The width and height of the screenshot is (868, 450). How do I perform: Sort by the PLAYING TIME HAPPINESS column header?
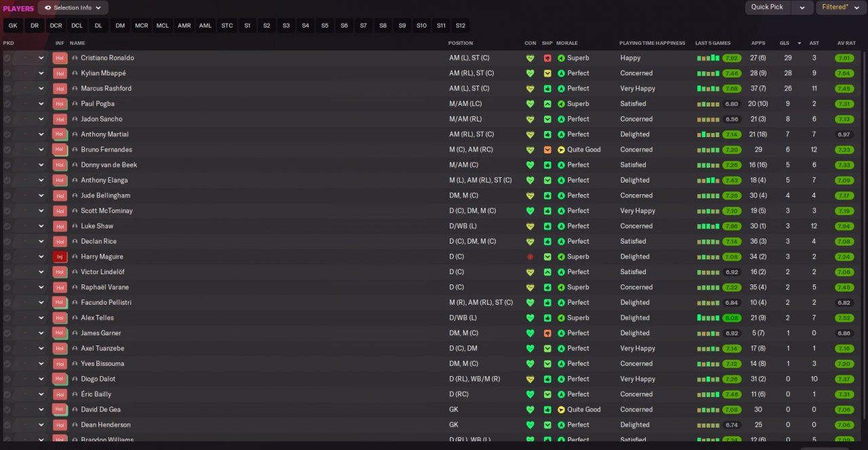[652, 43]
